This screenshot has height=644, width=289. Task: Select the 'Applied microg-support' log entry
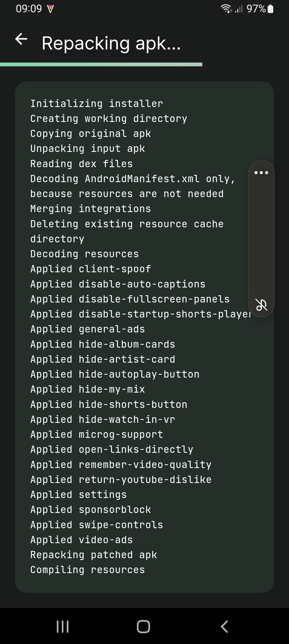[x=96, y=434]
